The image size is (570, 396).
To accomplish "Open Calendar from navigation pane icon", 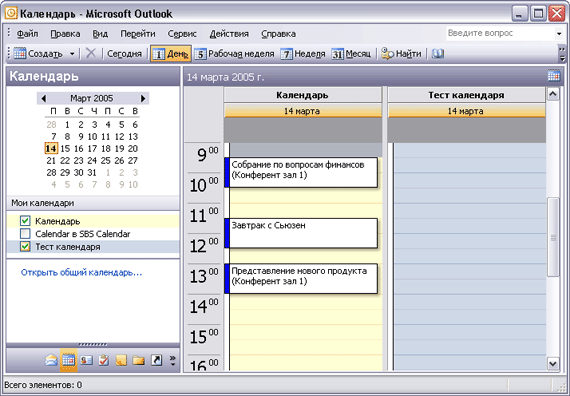I will [69, 360].
